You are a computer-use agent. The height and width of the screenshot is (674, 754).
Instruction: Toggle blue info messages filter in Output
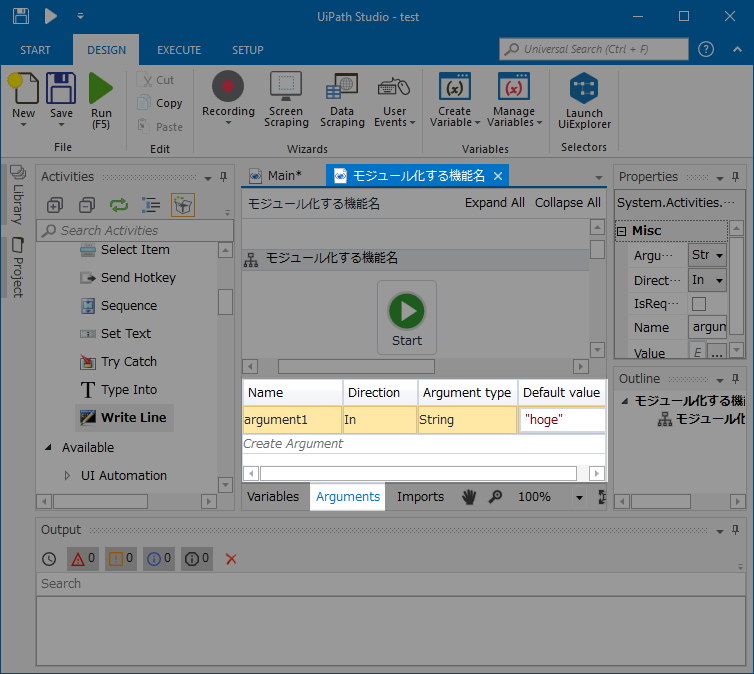[159, 559]
